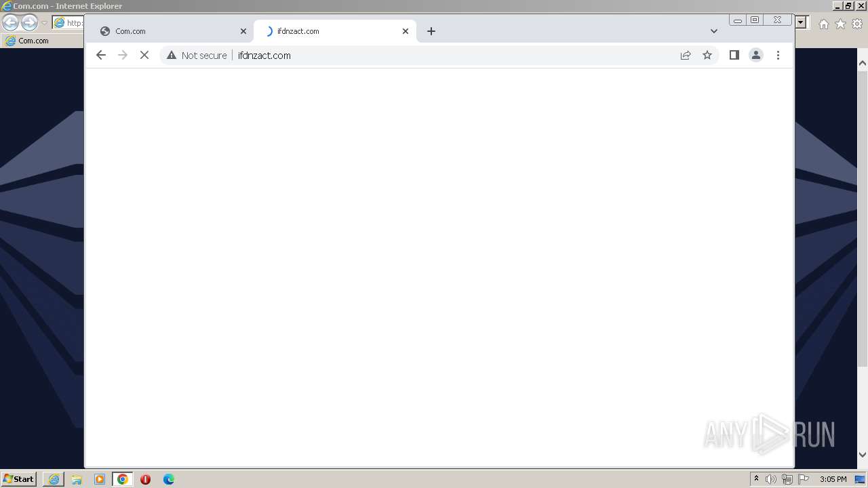
Task: Click Internet Explorer's forward button
Action: (x=29, y=22)
